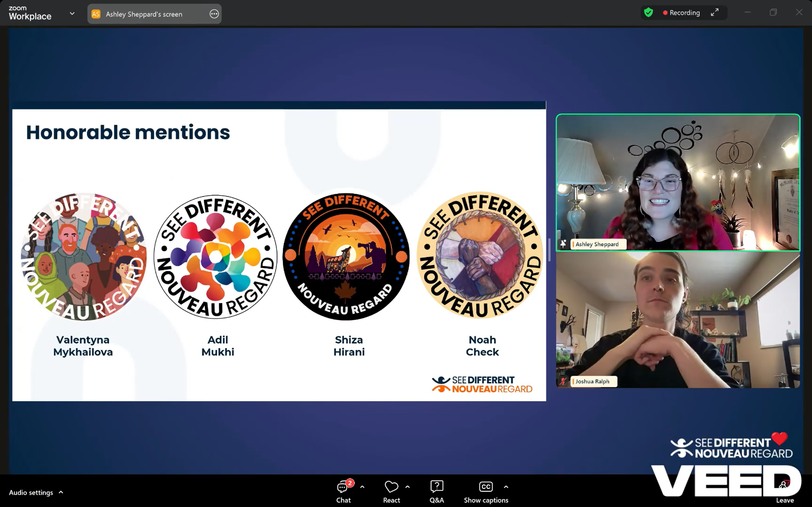
Task: Click the green encryption shield icon
Action: tap(648, 13)
